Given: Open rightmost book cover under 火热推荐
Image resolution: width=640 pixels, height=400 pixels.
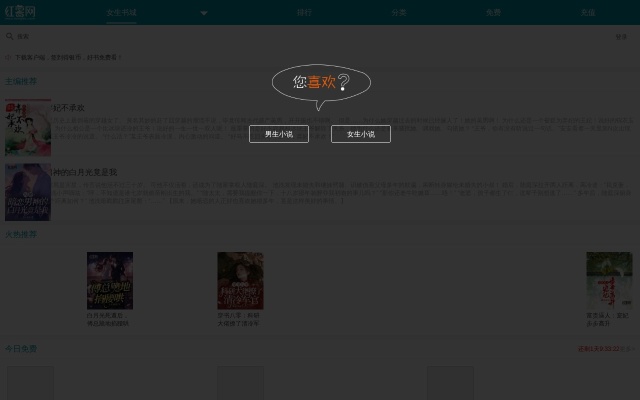Looking at the screenshot, I should 608,280.
